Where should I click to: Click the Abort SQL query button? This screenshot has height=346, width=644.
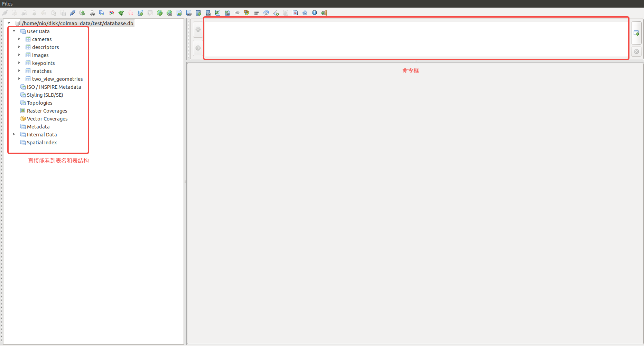636,51
